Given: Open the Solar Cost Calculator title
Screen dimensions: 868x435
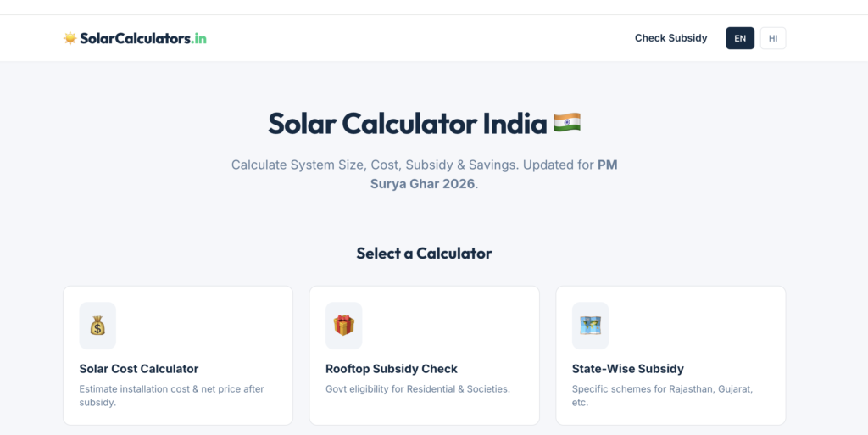Looking at the screenshot, I should pyautogui.click(x=139, y=369).
